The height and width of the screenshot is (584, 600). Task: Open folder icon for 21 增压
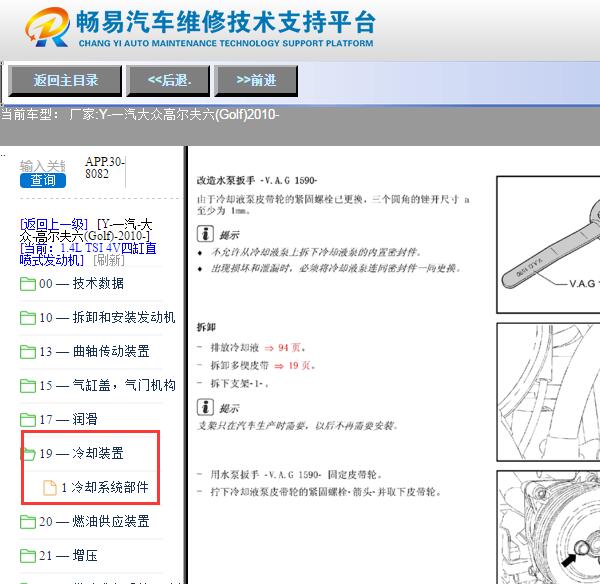tap(28, 556)
